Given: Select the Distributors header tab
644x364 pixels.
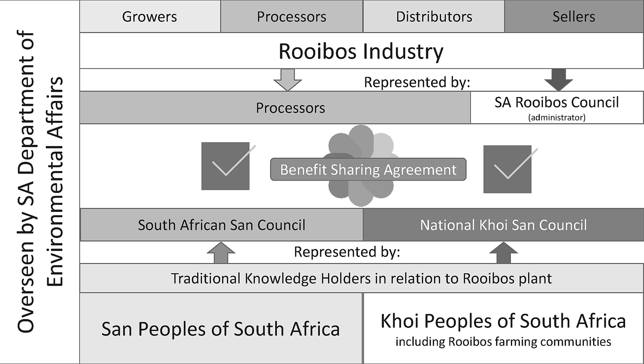Looking at the screenshot, I should [434, 17].
